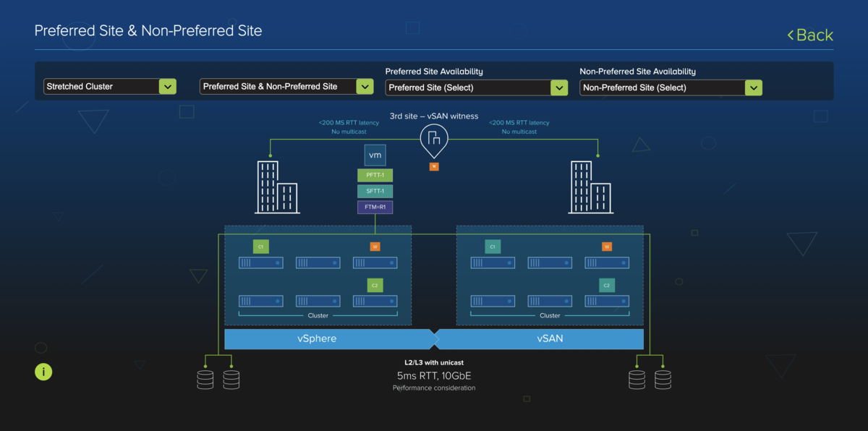Viewport: 868px width, 431px height.
Task: Expand the Preferred Site (Select) dropdown
Action: (x=477, y=88)
